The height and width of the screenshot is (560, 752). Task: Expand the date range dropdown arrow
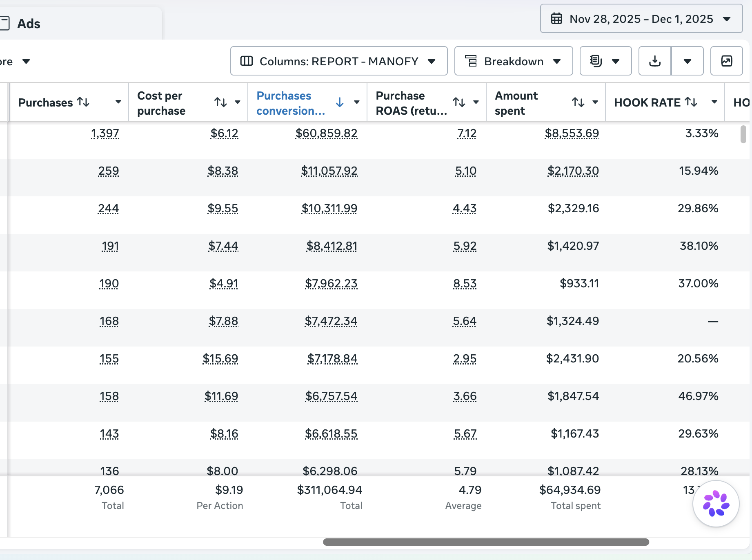(726, 19)
